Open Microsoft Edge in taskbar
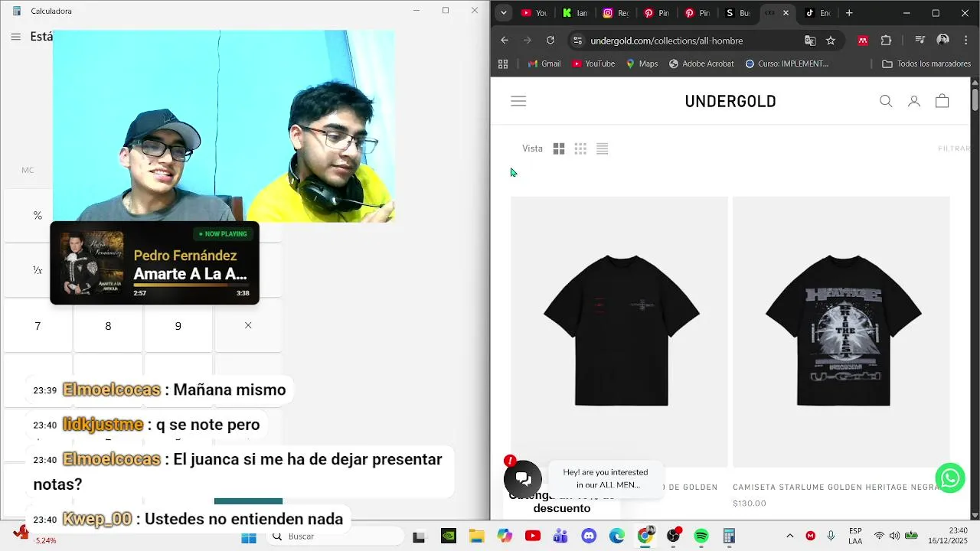 coord(617,536)
